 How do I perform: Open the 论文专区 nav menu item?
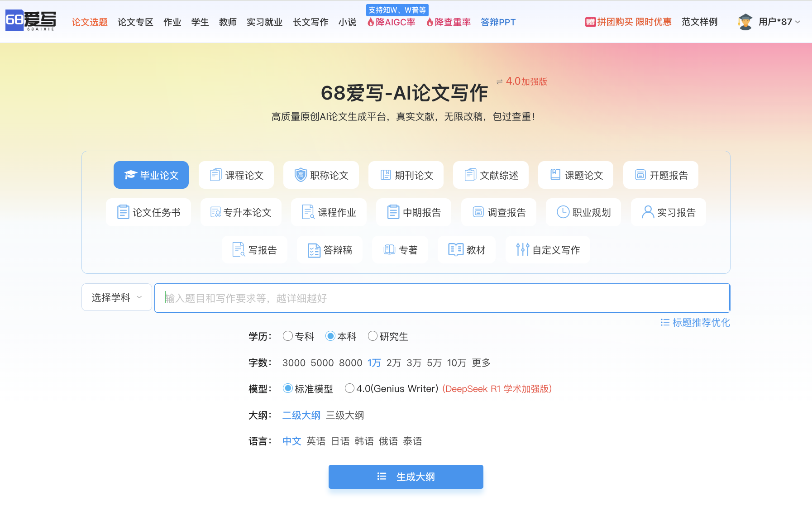click(x=135, y=22)
